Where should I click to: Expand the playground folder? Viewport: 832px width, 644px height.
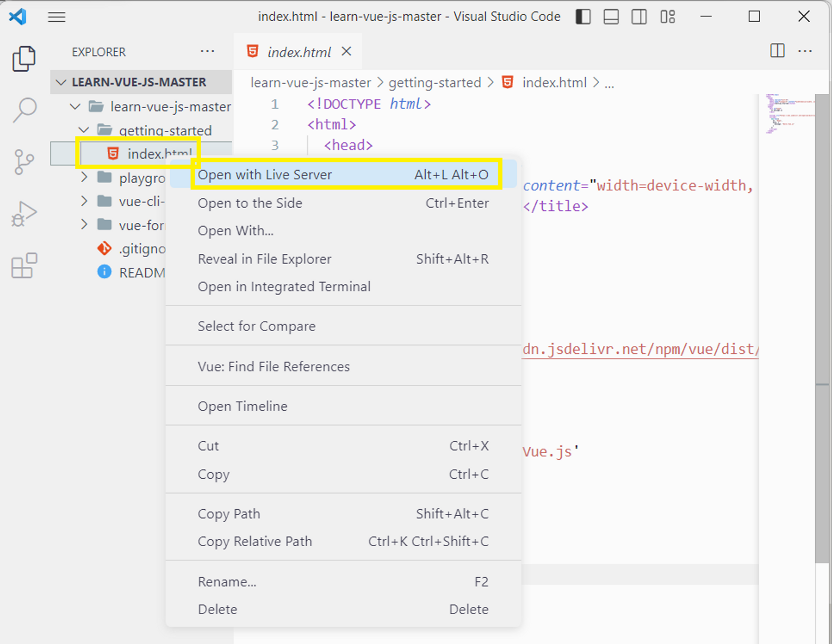tap(84, 178)
